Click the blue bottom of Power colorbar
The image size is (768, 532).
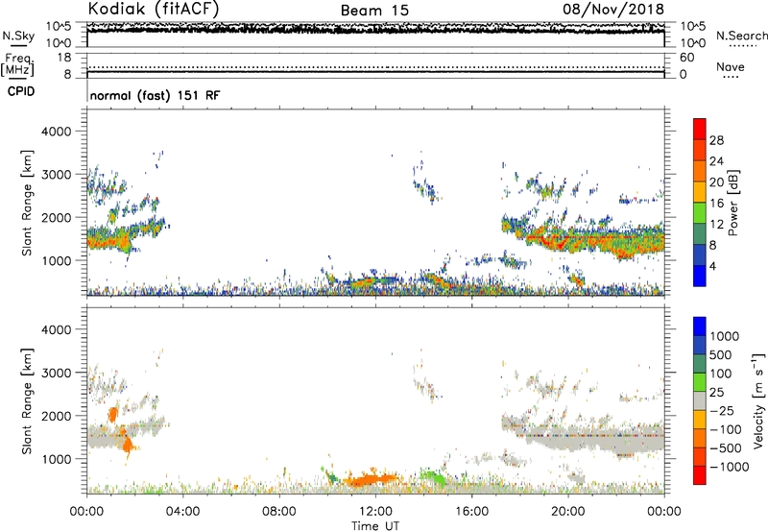(x=699, y=276)
